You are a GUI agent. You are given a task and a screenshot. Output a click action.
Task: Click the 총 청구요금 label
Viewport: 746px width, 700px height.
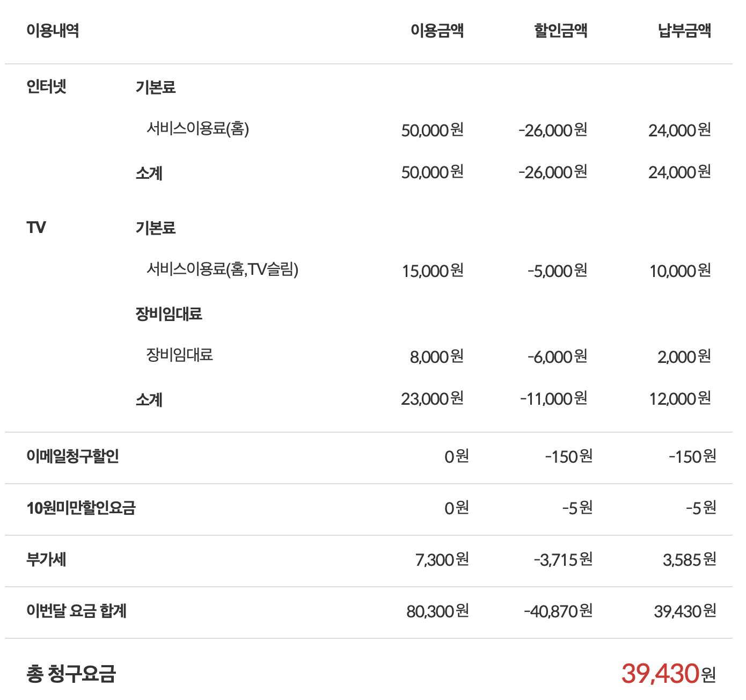[71, 673]
